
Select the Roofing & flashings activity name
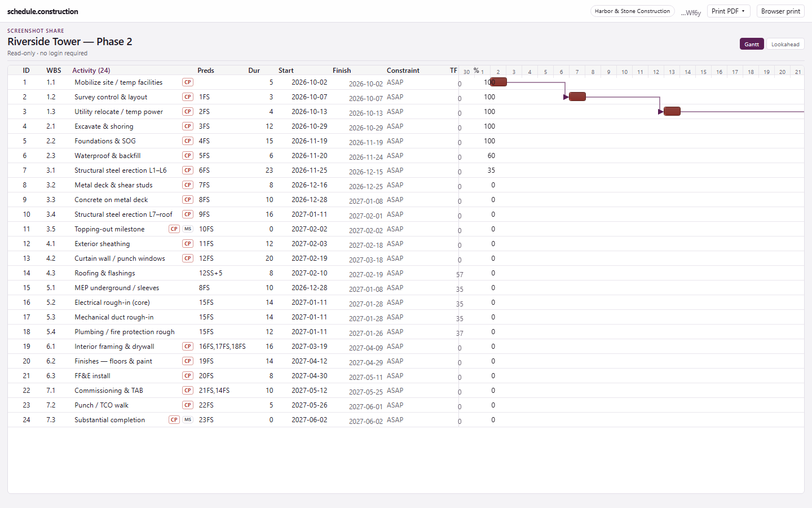[x=105, y=273]
